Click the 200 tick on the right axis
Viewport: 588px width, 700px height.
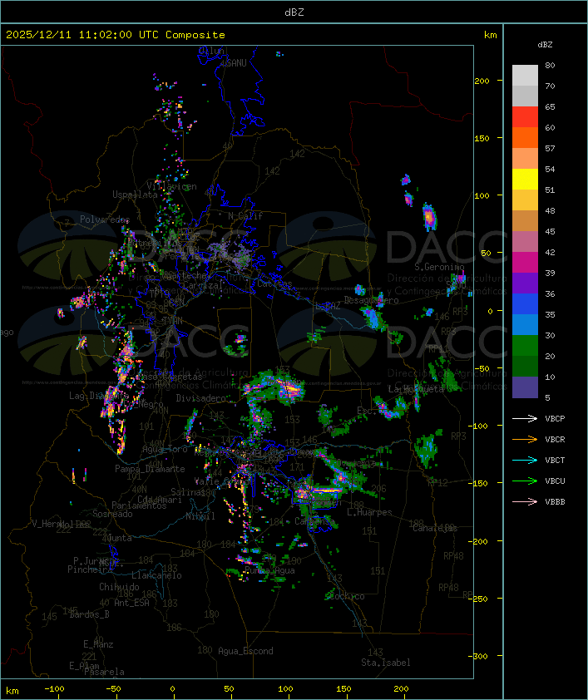point(482,81)
